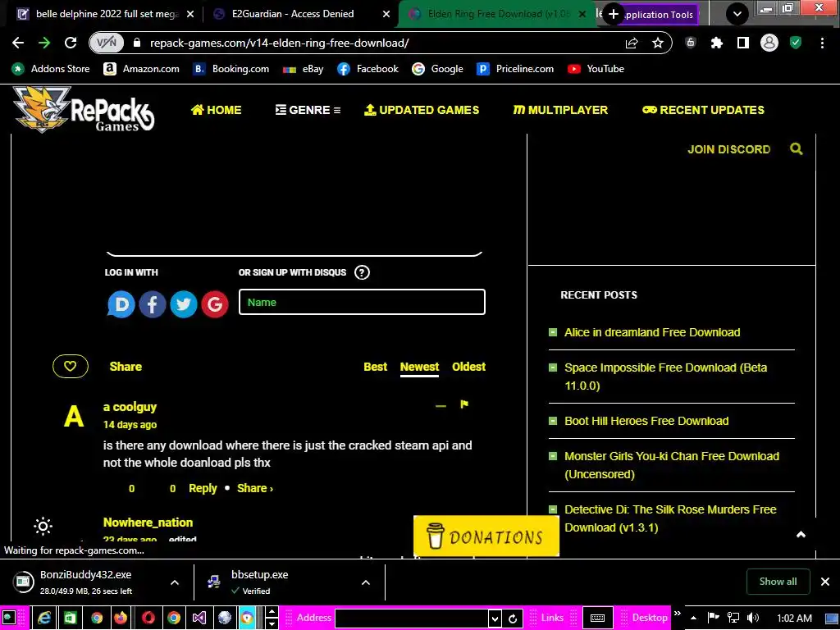The width and height of the screenshot is (840, 630).
Task: Toggle the VPN badge in address bar
Action: [107, 43]
